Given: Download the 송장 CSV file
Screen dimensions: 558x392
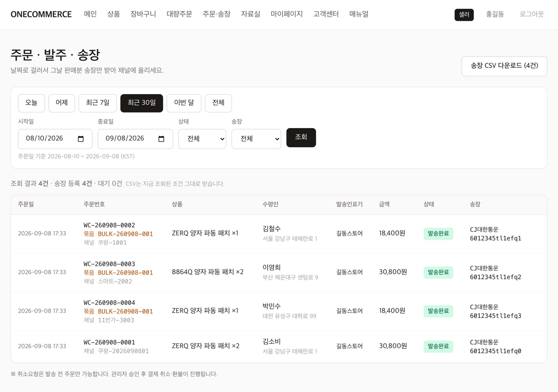Looking at the screenshot, I should (x=504, y=66).
